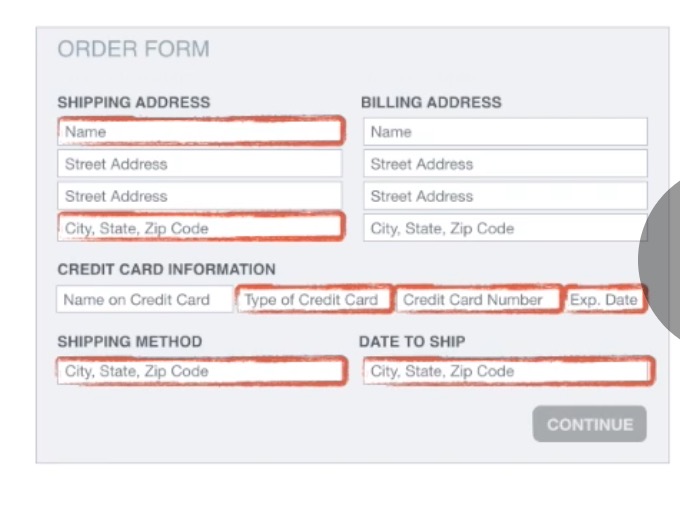Click the field under Shipping Method
Screen dimensions: 680x516
(200, 371)
